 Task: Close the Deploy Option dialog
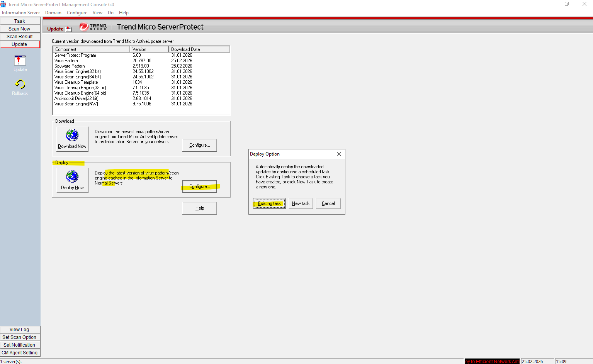click(x=339, y=154)
